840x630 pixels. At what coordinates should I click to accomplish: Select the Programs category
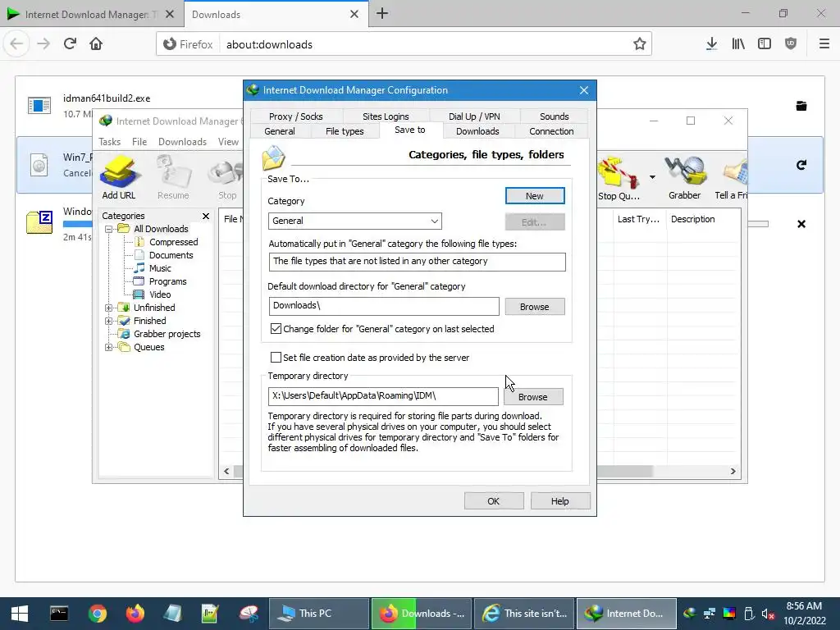pos(167,282)
